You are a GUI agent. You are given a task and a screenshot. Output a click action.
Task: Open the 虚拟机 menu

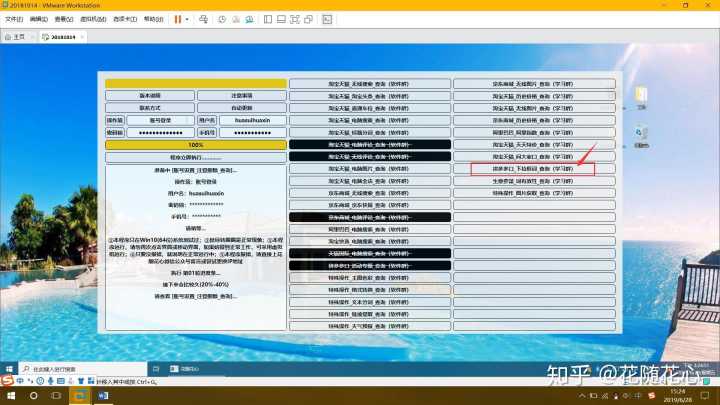pos(95,19)
